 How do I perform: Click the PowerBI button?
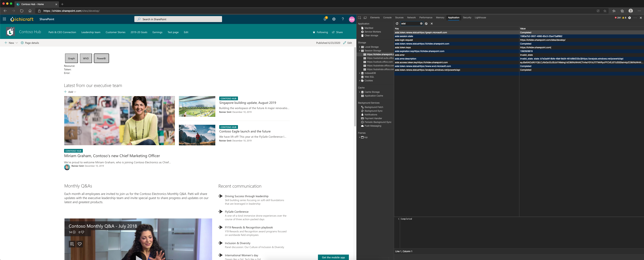pyautogui.click(x=101, y=58)
